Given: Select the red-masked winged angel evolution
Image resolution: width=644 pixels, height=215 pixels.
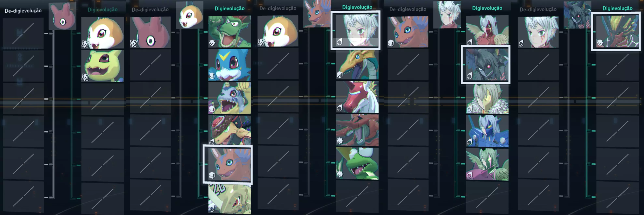Looking at the screenshot, I should pos(487,30).
